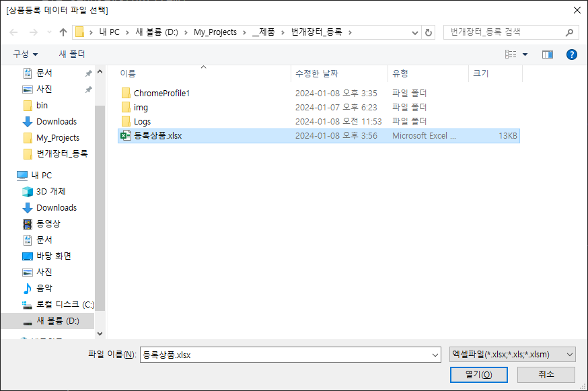Select the ChromeProfile1 folder in file list
Viewport: 588px width, 391px height.
tap(161, 94)
